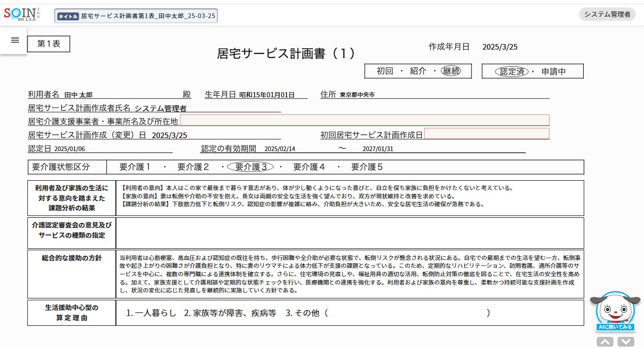Click the 初回居宅サービス計画作成日 date field
The height and width of the screenshot is (348, 644).
pyautogui.click(x=487, y=134)
